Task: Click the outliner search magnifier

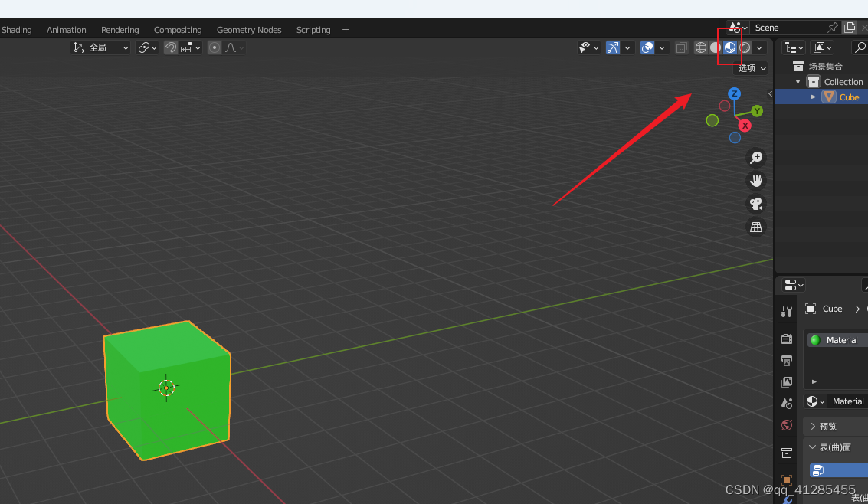Action: pyautogui.click(x=860, y=47)
